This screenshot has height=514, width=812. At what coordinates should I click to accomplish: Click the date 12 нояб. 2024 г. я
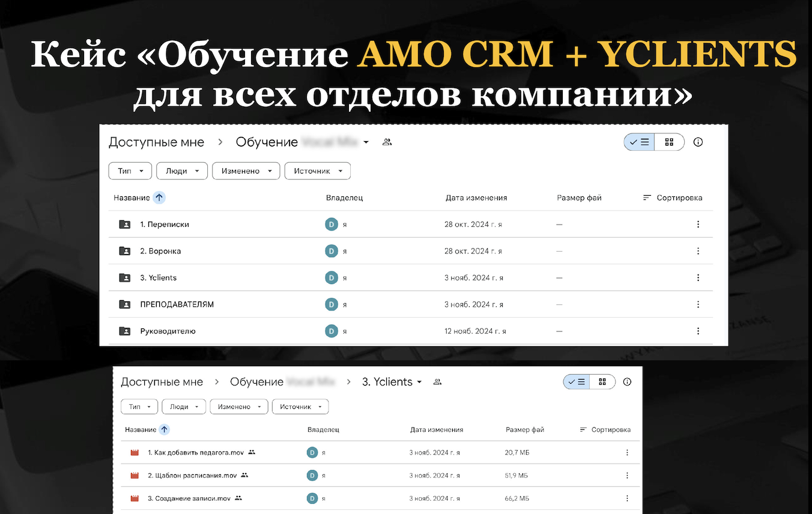(475, 331)
